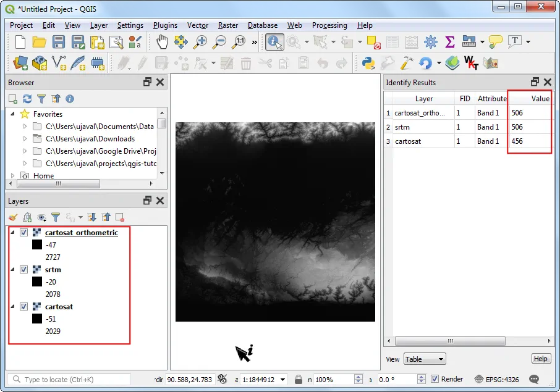
Task: Click the Type to locate search field
Action: 69,379
